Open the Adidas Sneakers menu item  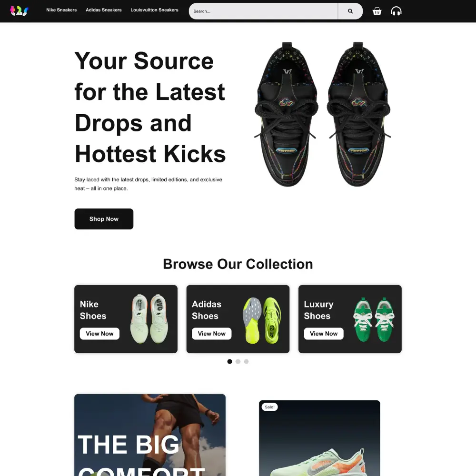(x=103, y=10)
